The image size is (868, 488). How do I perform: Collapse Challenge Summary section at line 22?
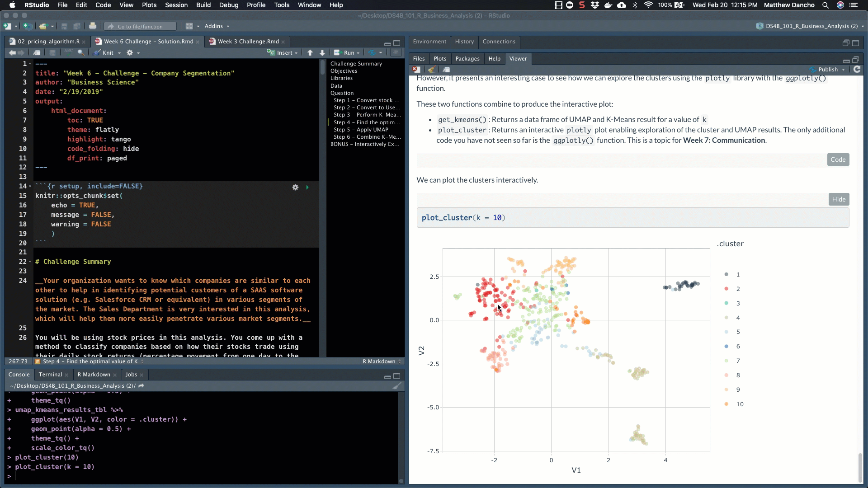point(30,262)
